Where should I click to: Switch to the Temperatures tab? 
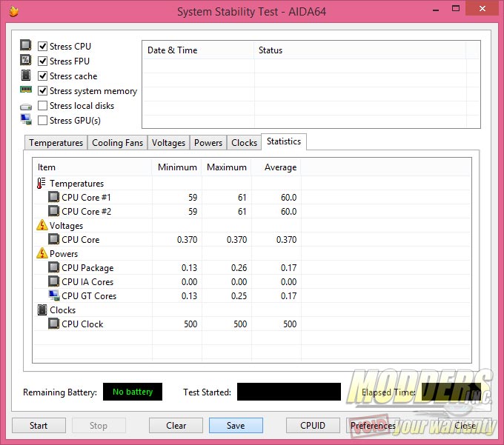tap(56, 143)
